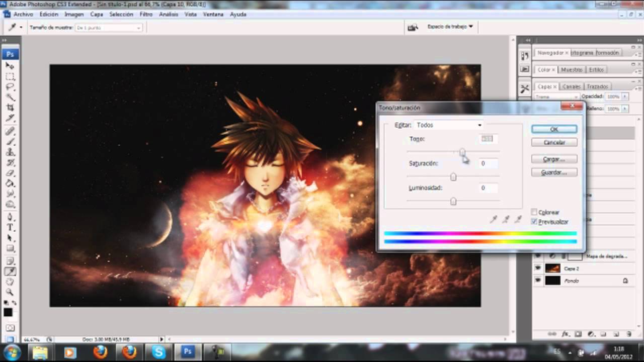Select the Zoom tool
Viewport: 644px width, 362px height.
point(10,292)
